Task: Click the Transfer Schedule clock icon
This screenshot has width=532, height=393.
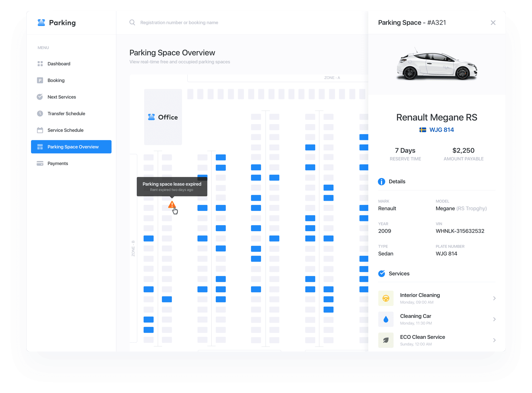Action: [40, 113]
